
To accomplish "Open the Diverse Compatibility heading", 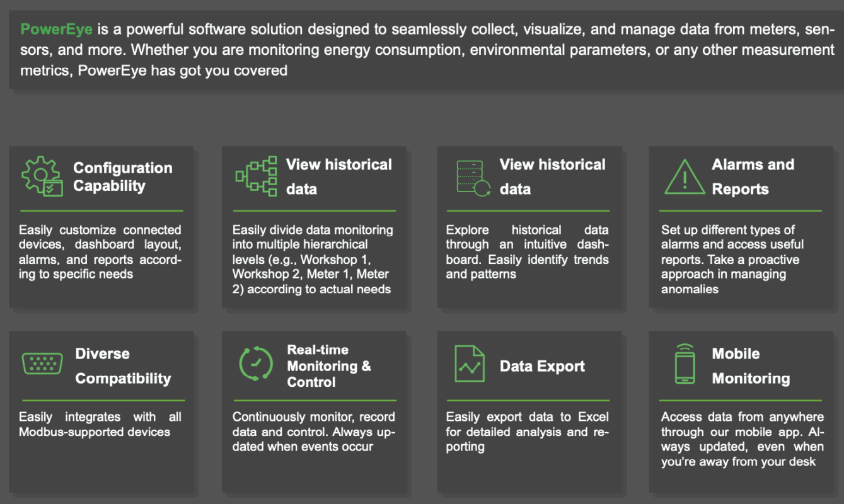I will 123,366.
